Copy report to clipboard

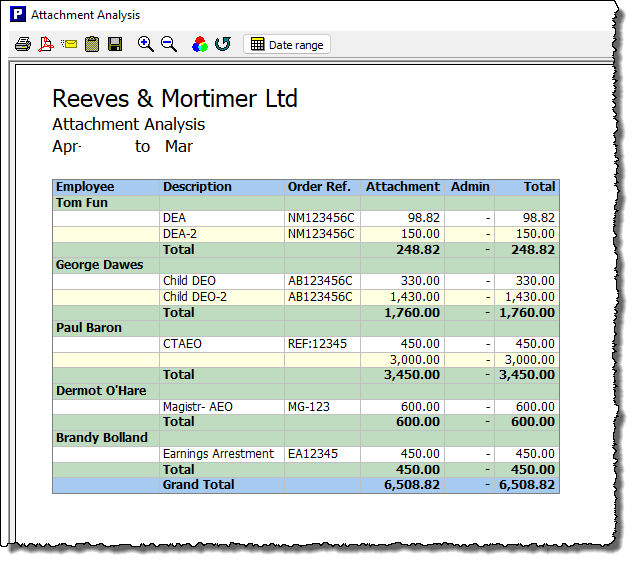click(92, 44)
